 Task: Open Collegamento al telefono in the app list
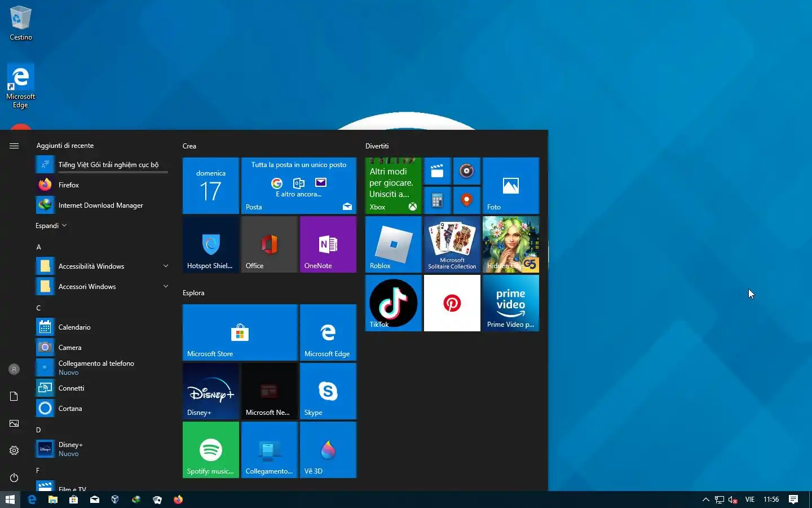click(x=101, y=368)
